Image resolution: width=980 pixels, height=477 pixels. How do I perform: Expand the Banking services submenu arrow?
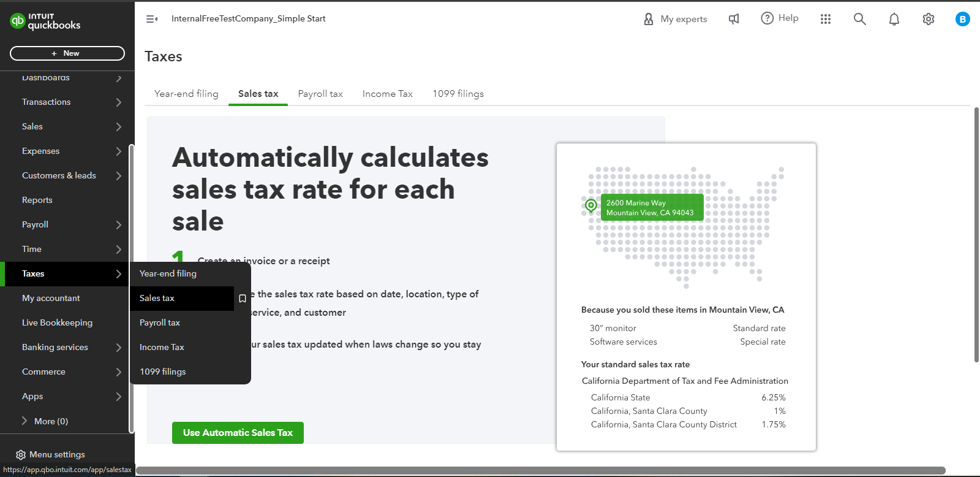click(x=119, y=348)
